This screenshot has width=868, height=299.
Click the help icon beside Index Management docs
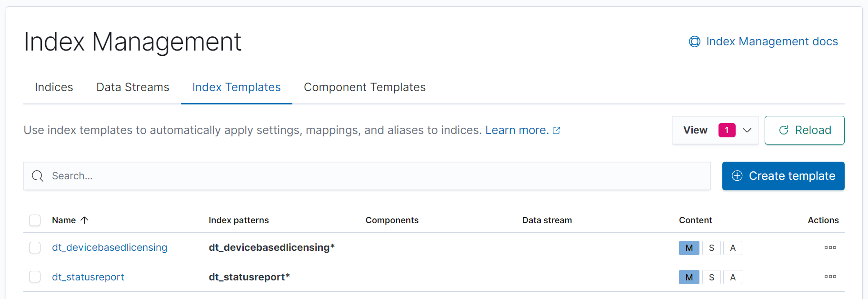click(x=694, y=42)
